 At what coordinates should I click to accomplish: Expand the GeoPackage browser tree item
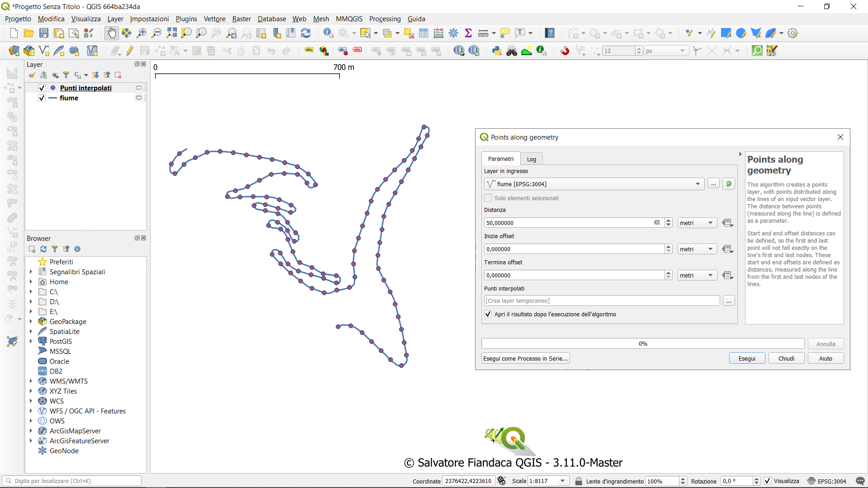pos(31,322)
